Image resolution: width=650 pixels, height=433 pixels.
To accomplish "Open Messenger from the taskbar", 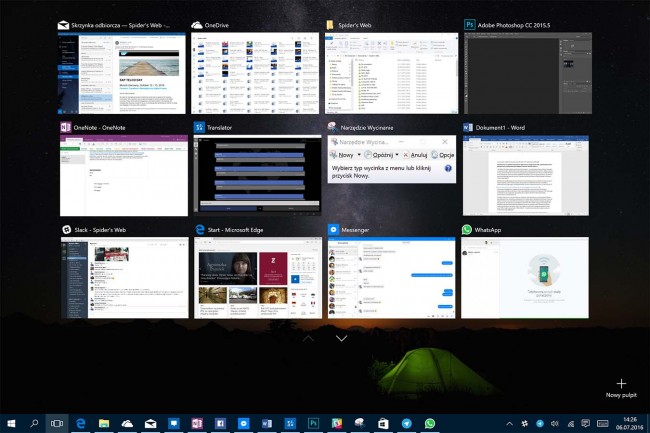I will click(x=243, y=423).
